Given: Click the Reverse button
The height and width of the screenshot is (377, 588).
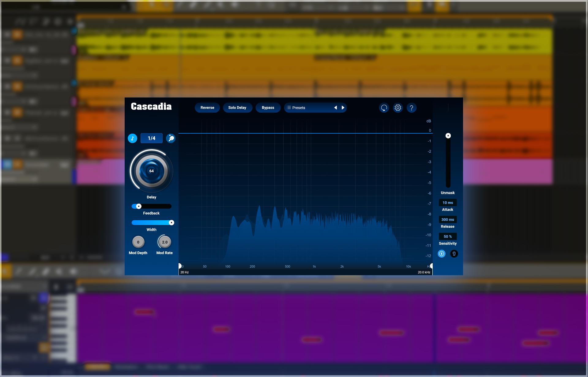Looking at the screenshot, I should [207, 108].
